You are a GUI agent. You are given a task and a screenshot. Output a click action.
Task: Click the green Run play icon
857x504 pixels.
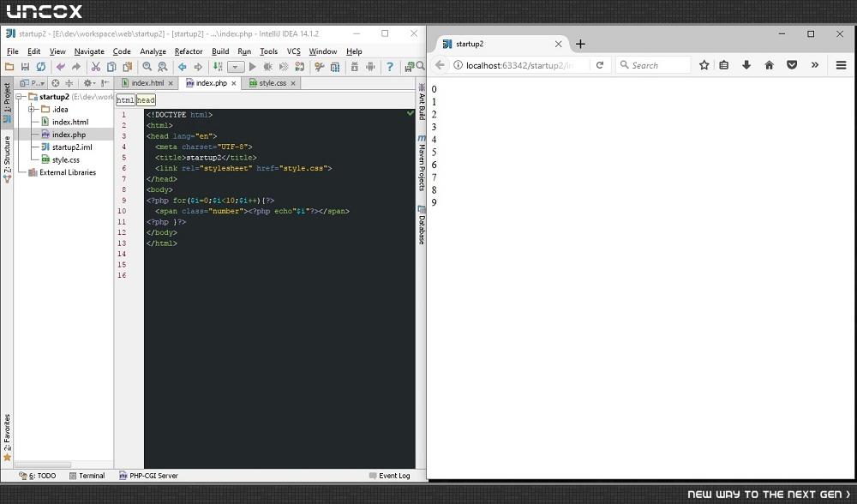(252, 67)
